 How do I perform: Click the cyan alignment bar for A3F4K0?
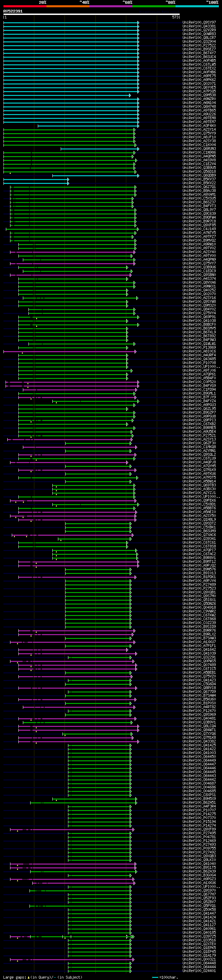click(x=88, y=126)
